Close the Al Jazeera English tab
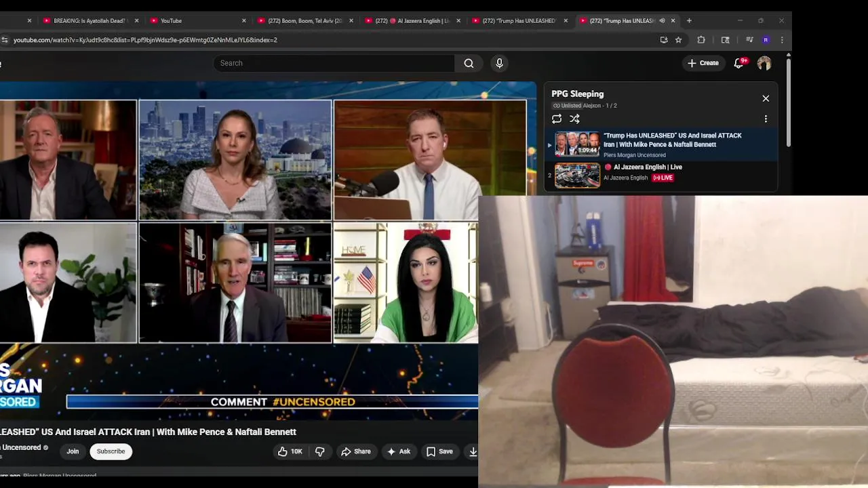This screenshot has width=868, height=488. [x=458, y=20]
